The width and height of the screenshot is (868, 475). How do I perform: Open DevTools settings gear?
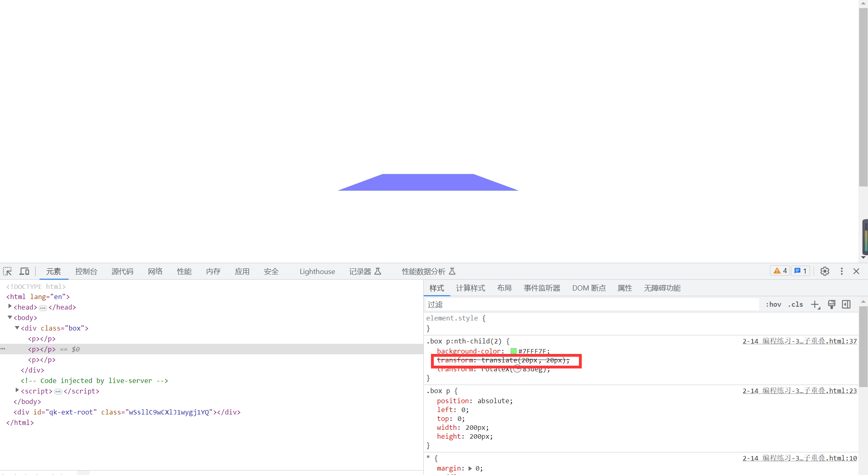tap(825, 271)
